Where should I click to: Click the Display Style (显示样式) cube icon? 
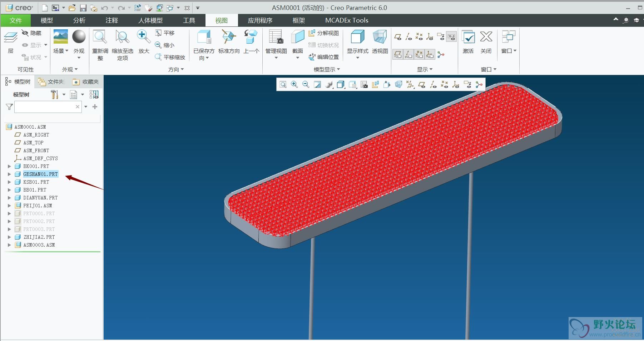click(x=357, y=37)
